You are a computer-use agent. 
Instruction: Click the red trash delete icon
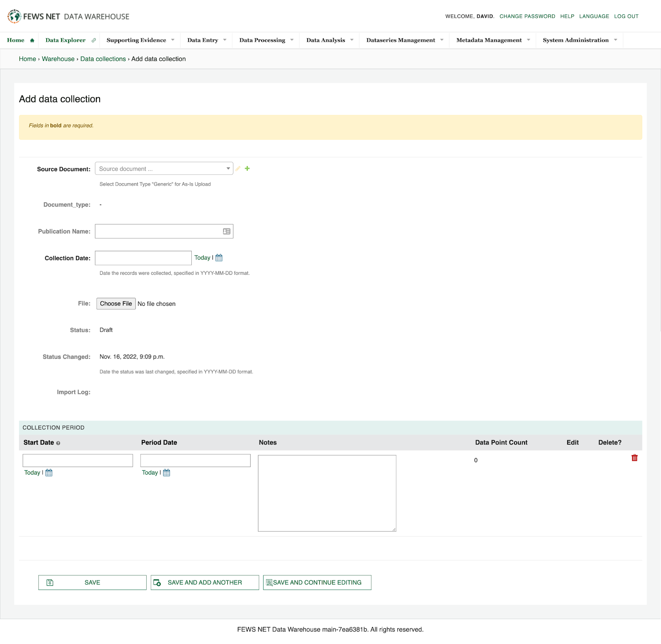point(635,458)
